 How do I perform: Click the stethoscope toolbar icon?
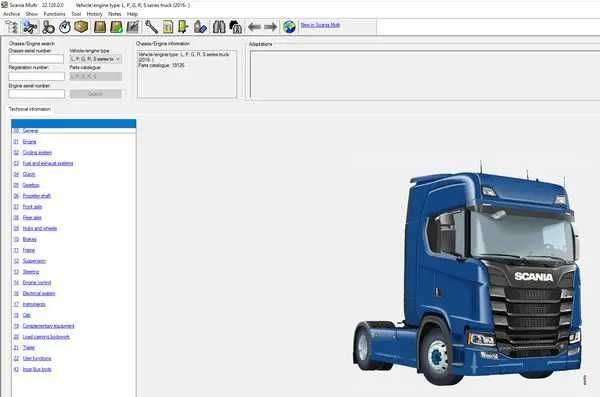click(x=48, y=27)
